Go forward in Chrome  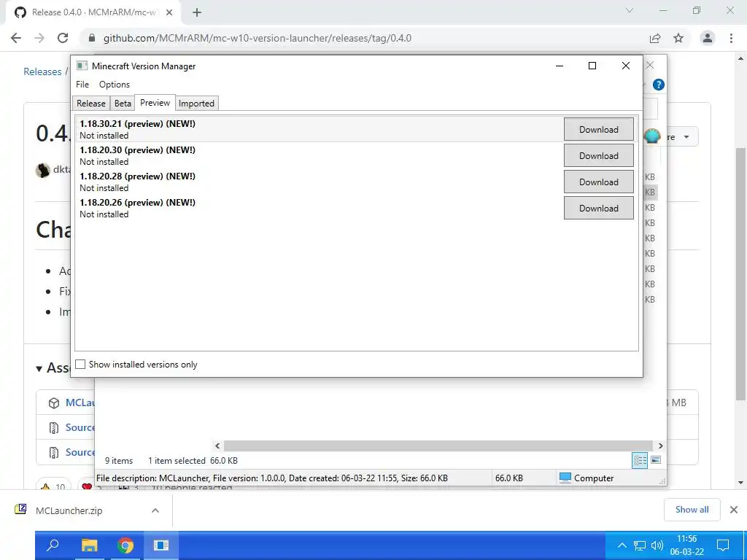[x=39, y=38]
